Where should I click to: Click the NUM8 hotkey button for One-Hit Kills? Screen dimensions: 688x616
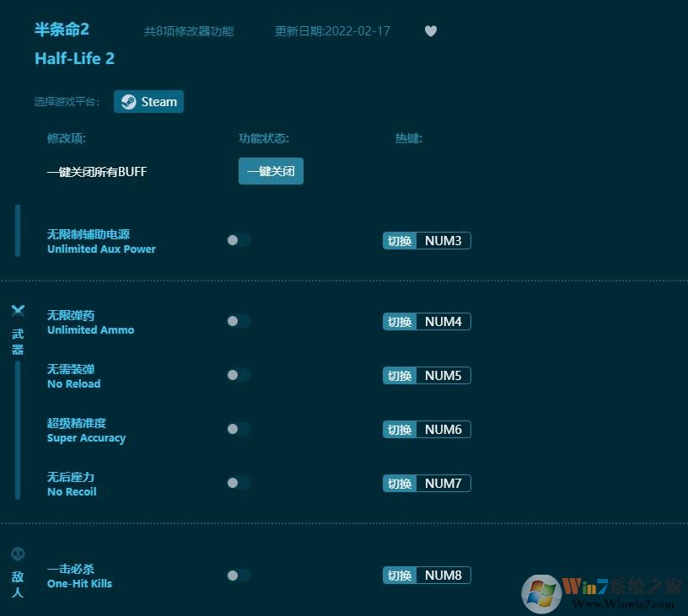click(426, 575)
